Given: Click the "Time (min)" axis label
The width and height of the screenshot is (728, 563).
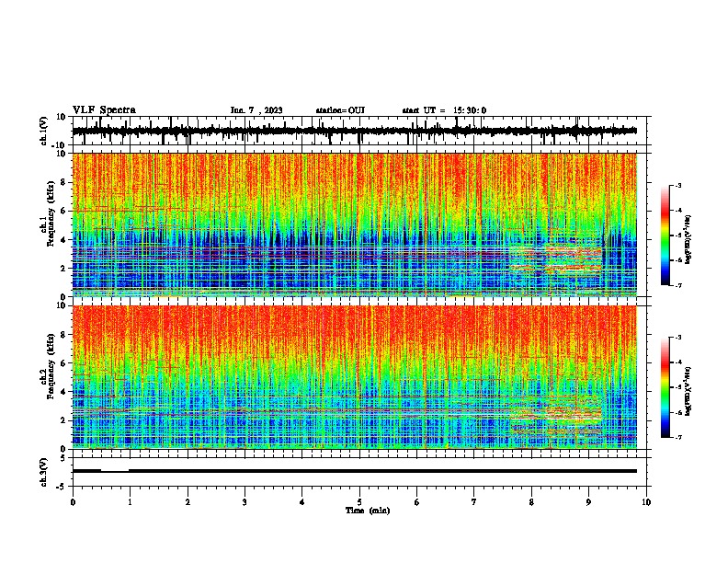Looking at the screenshot, I should click(x=368, y=511).
